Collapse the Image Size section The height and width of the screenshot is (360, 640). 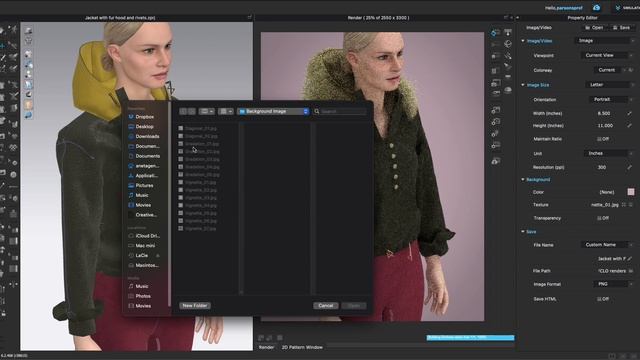[523, 85]
